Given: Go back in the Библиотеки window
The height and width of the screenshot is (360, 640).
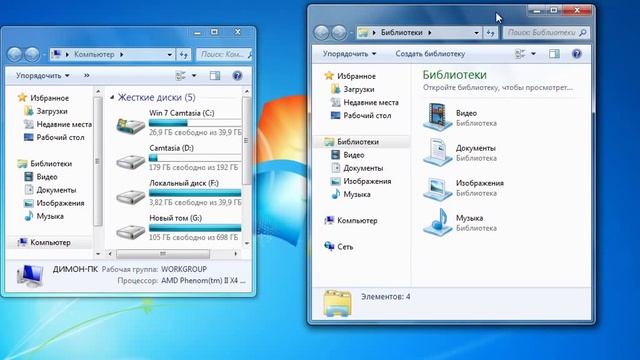Looking at the screenshot, I should (x=322, y=33).
